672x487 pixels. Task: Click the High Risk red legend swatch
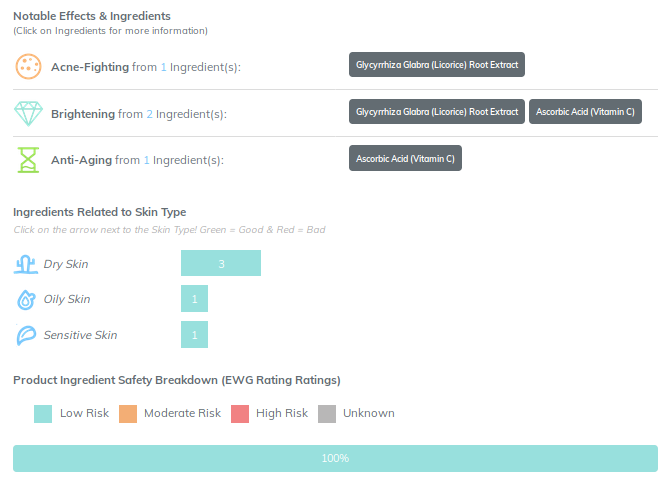pos(240,414)
